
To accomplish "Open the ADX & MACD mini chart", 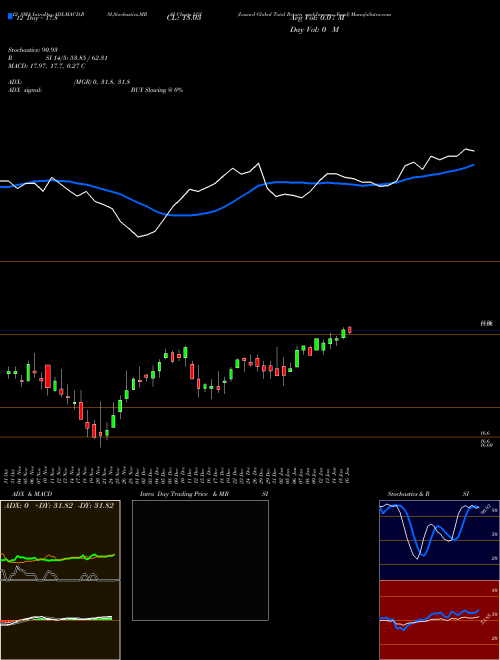I will point(60,580).
